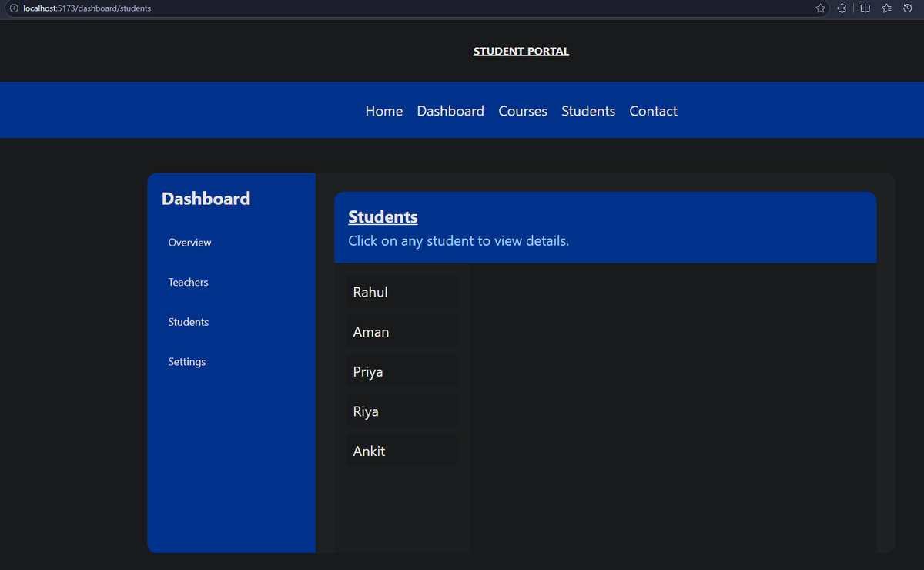Open Overview in the Dashboard sidebar
This screenshot has width=924, height=570.
tap(189, 243)
